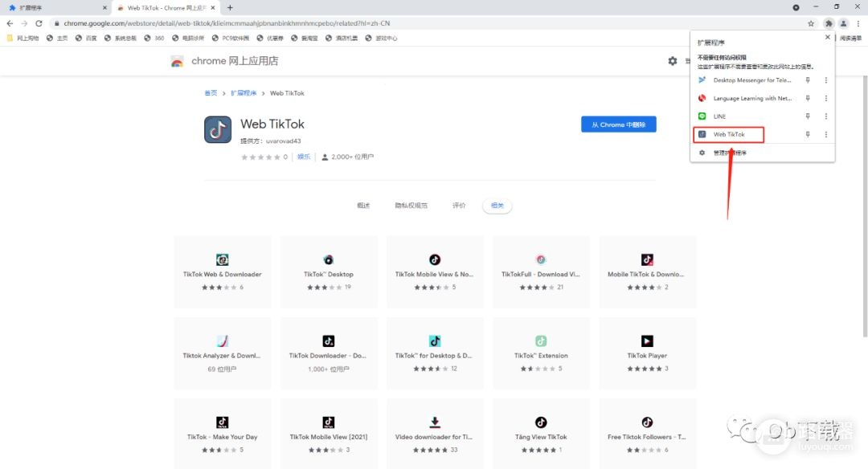Pin the Desktop Messenger for Tele... extension
868x469 pixels.
808,80
